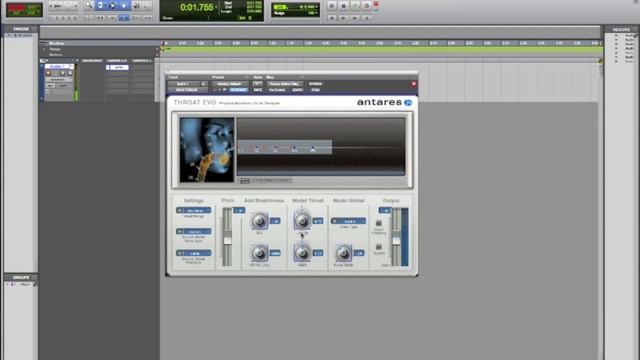Click the Pitch value field
The image size is (640, 360).
pyautogui.click(x=239, y=210)
